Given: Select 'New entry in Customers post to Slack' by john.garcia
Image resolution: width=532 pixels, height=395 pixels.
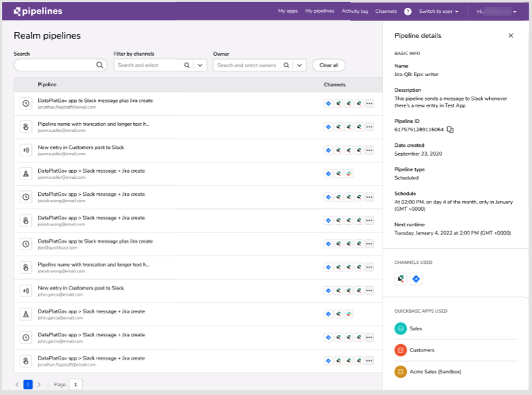Looking at the screenshot, I should pyautogui.click(x=198, y=291).
